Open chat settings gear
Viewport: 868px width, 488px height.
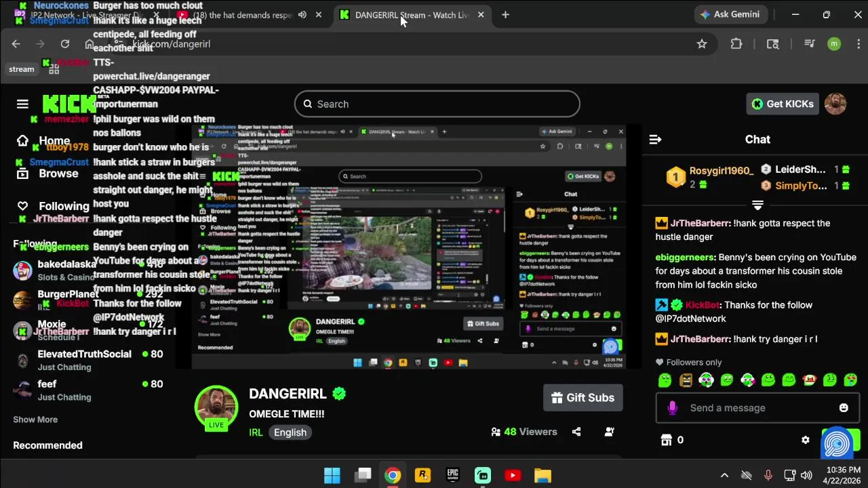pyautogui.click(x=806, y=440)
